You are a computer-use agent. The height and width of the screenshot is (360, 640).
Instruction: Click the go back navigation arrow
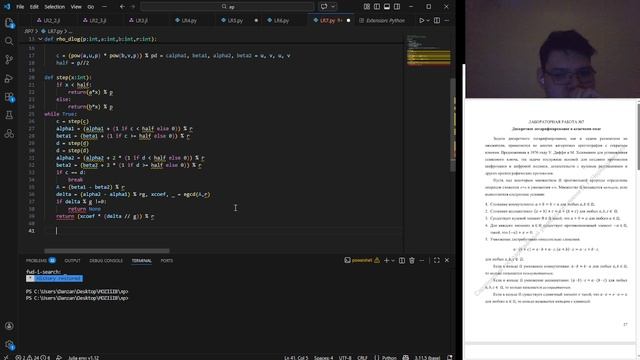pos(122,7)
